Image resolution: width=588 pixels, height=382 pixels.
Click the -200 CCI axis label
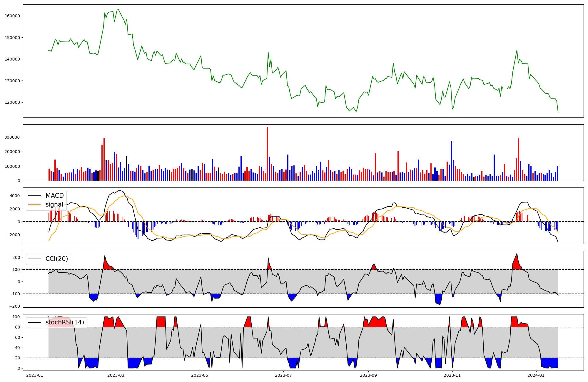click(x=15, y=306)
